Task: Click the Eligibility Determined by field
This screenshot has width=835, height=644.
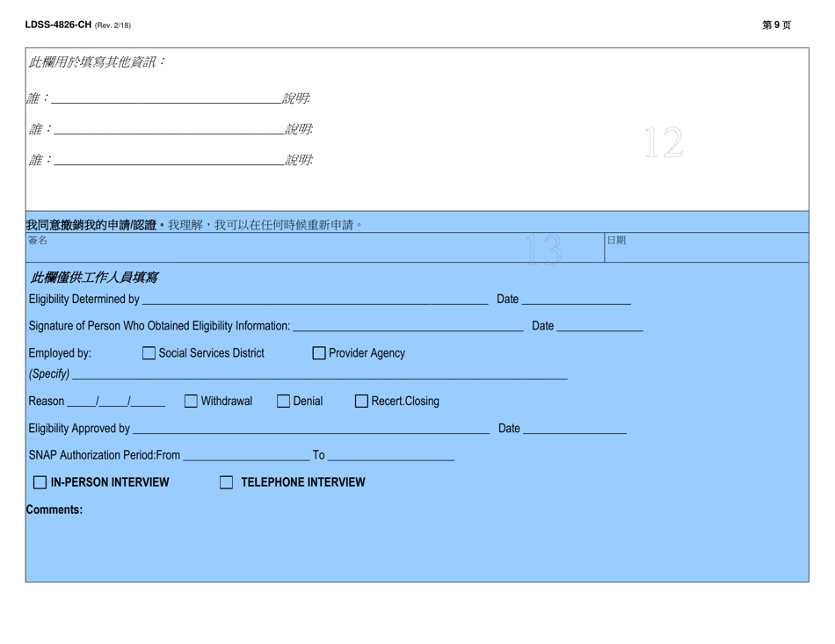Action: click(308, 299)
